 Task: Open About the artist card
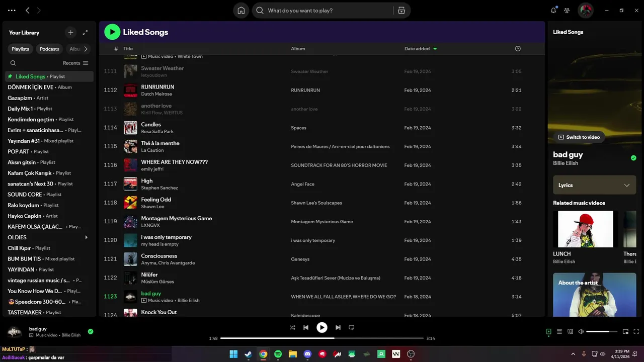594,295
